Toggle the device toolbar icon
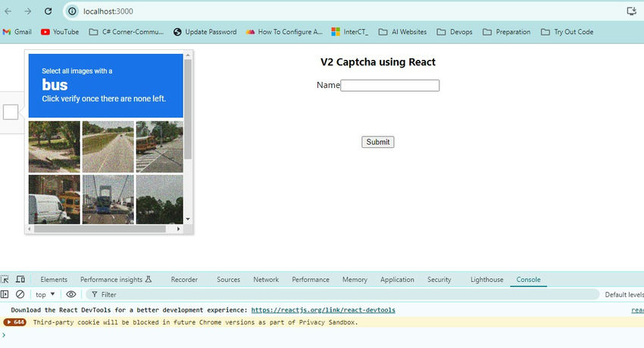644x348 pixels. coord(20,280)
